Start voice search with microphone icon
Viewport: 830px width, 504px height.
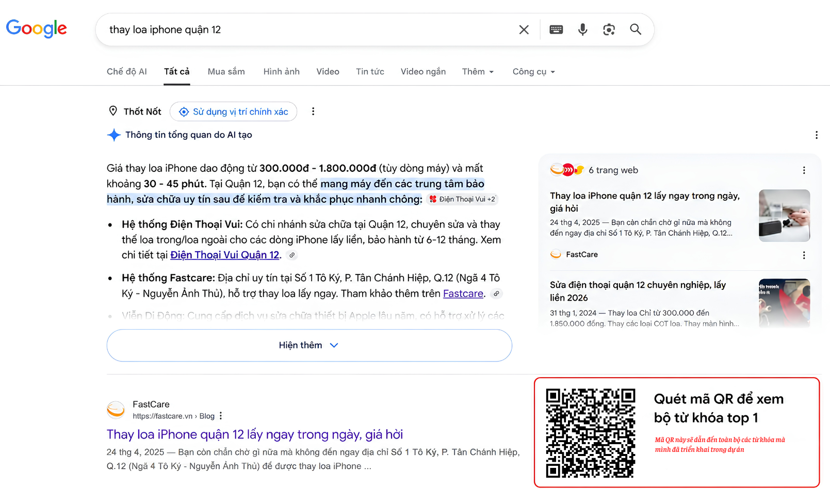coord(582,29)
